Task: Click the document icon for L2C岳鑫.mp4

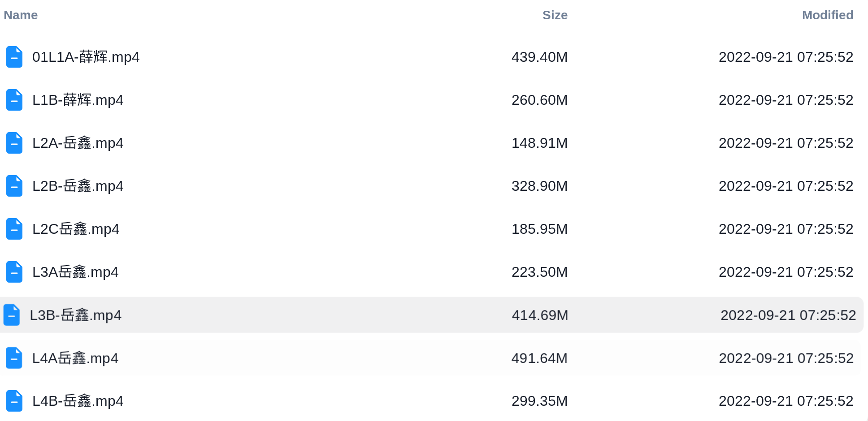Action: 14,229
